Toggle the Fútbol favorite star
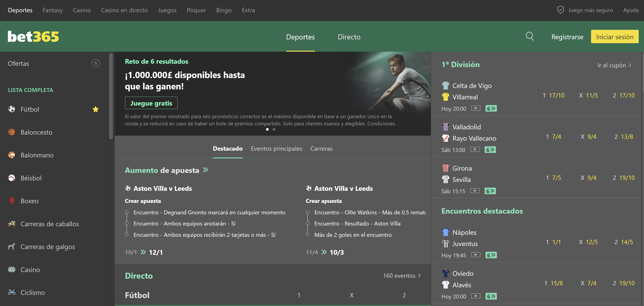Image resolution: width=644 pixels, height=306 pixels. click(x=96, y=109)
